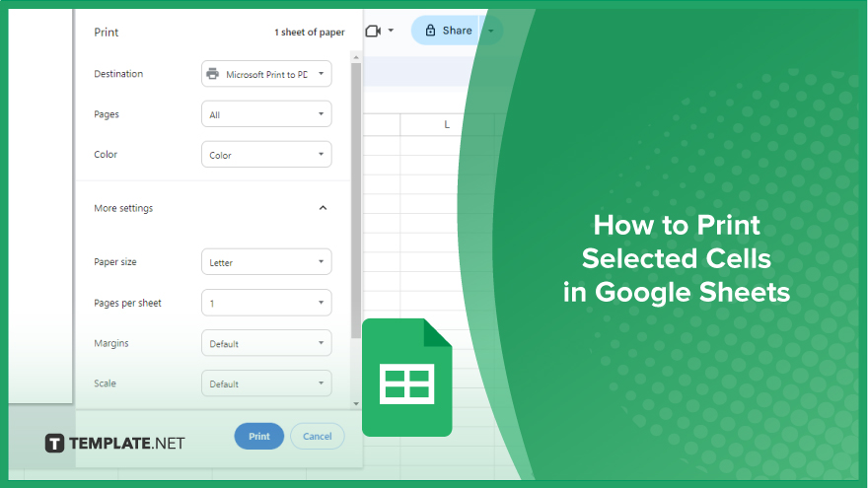Screen dimensions: 868x488
Task: Open the Destination printer dropdown
Action: coord(266,74)
